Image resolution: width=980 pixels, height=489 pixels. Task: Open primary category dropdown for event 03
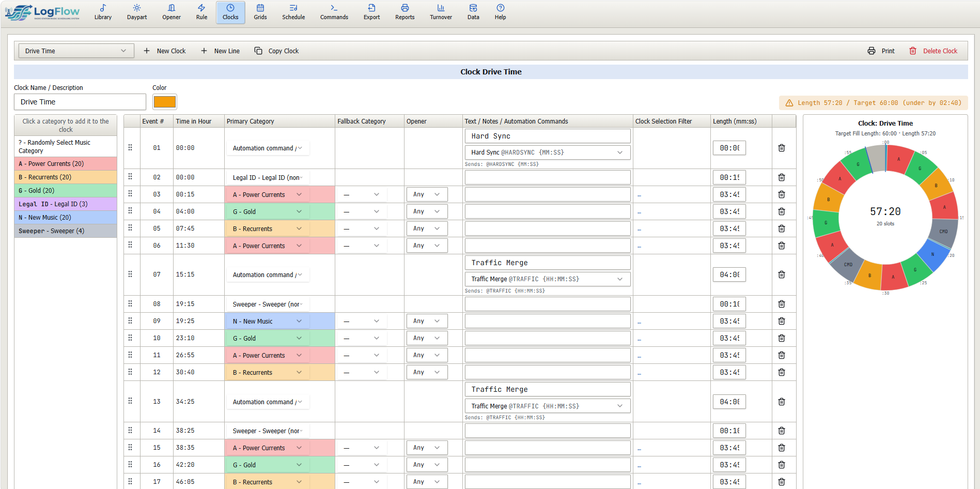(x=268, y=194)
